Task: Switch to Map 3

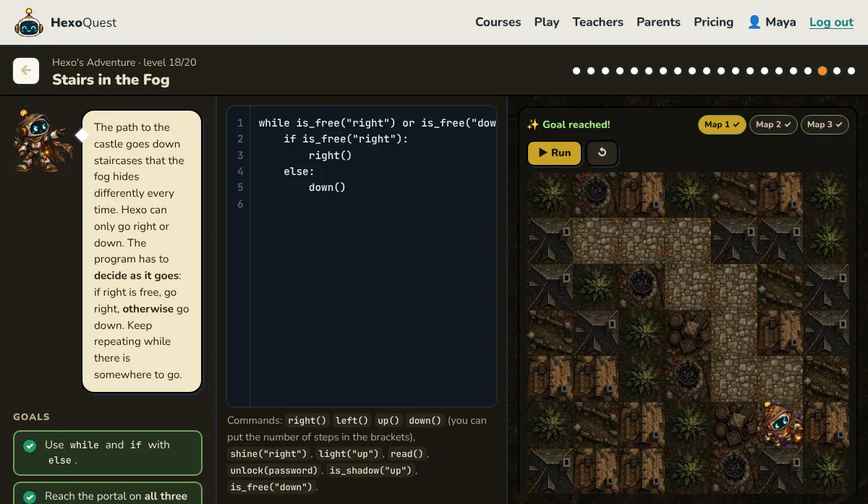Action: pyautogui.click(x=825, y=124)
